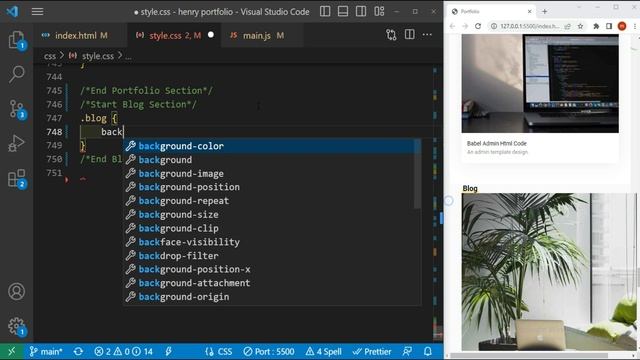Image resolution: width=640 pixels, height=360 pixels.
Task: Open the errors and warnings status
Action: (123, 351)
